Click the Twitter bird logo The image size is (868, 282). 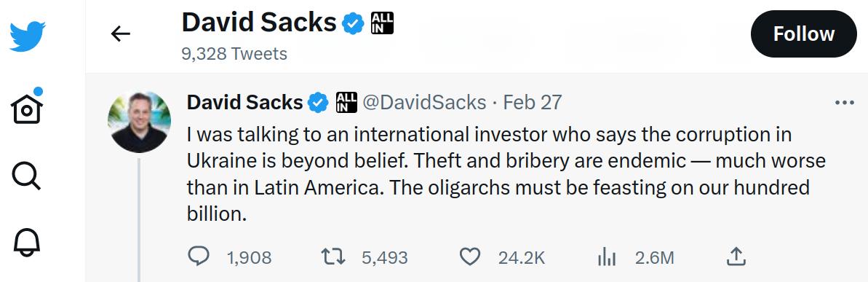pos(27,36)
